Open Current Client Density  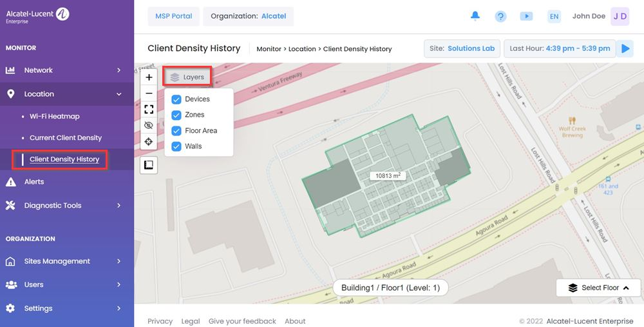tap(65, 138)
